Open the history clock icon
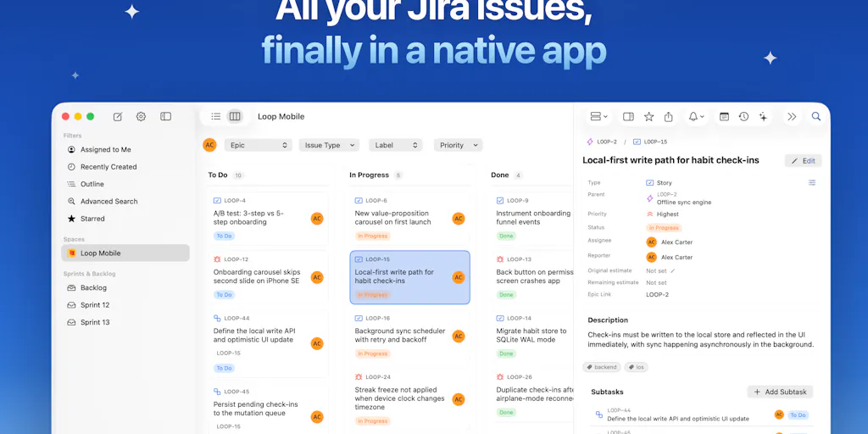Viewport: 868px width, 434px height. (743, 116)
